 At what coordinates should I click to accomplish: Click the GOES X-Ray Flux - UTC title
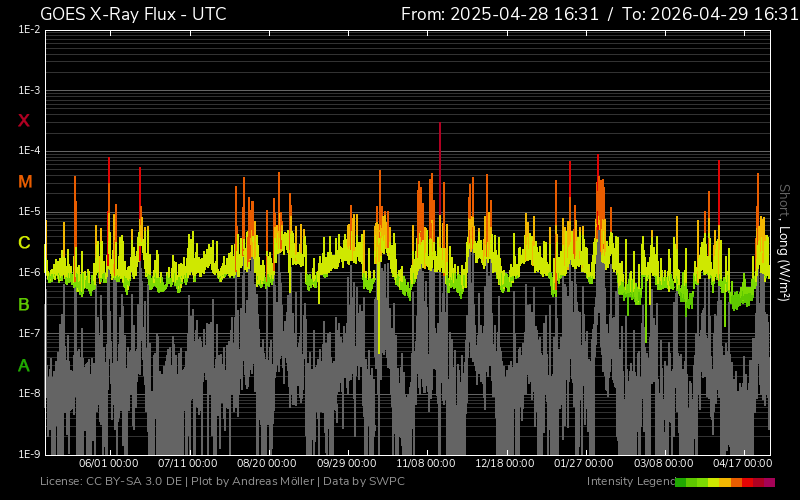coord(133,14)
